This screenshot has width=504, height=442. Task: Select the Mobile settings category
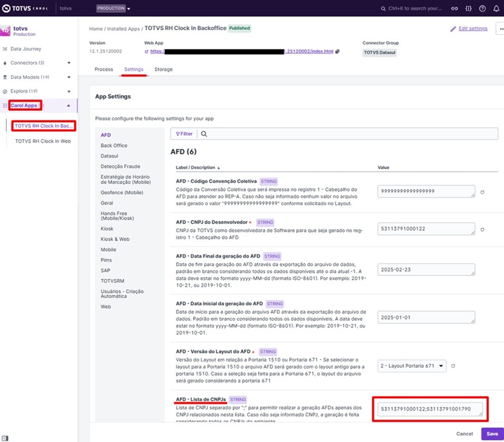pyautogui.click(x=108, y=249)
